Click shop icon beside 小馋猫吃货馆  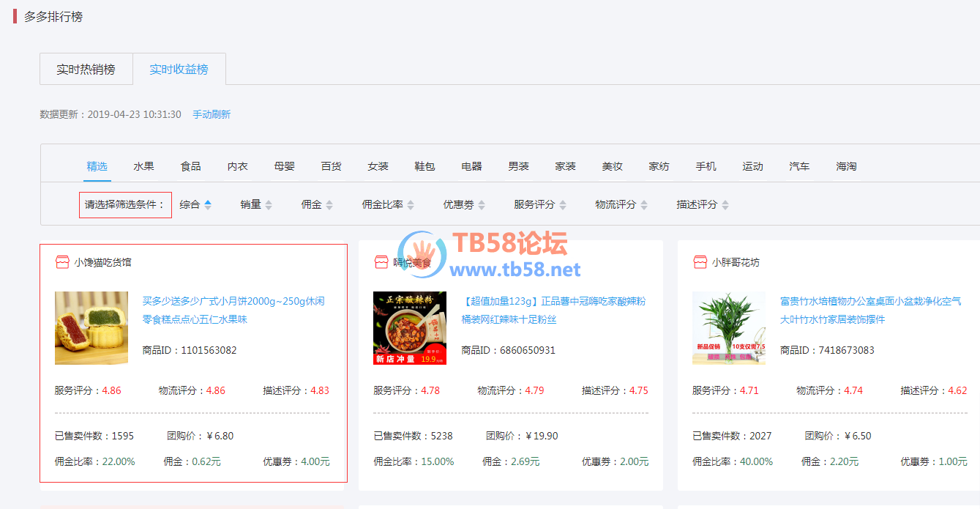point(62,262)
